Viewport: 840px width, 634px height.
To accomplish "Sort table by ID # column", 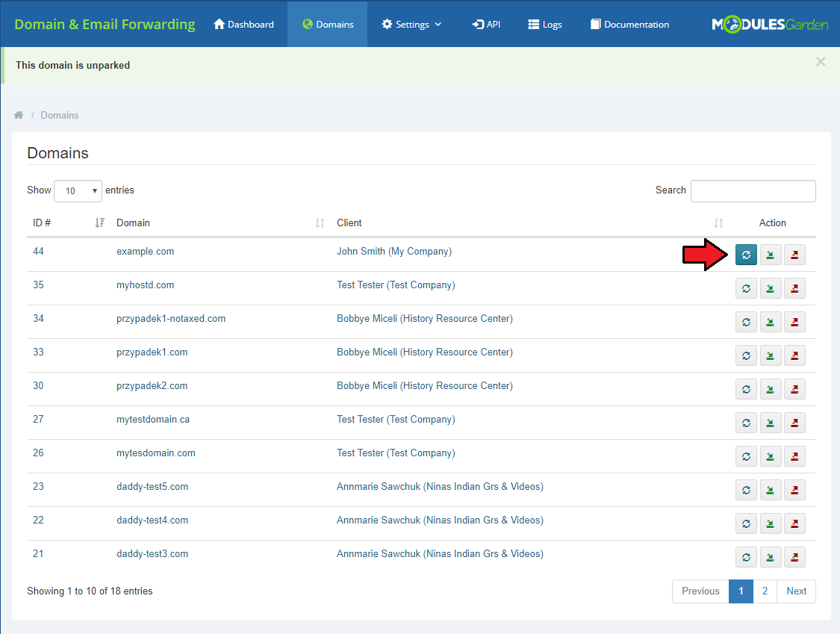I will pos(68,223).
